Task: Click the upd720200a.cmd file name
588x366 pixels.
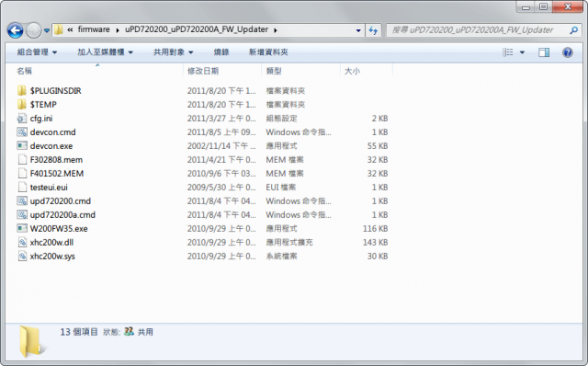Action: pyautogui.click(x=62, y=214)
